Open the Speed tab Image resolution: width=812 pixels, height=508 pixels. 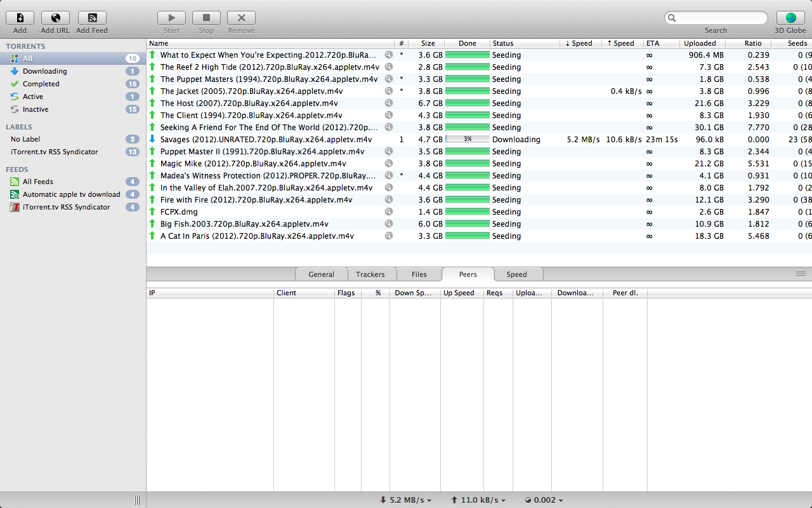click(516, 274)
